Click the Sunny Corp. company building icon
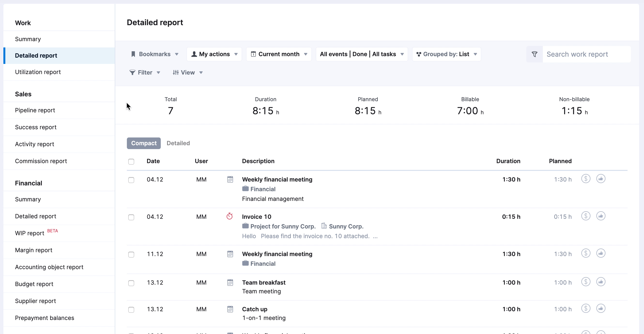Screen dimensions: 644x334 coord(324,226)
